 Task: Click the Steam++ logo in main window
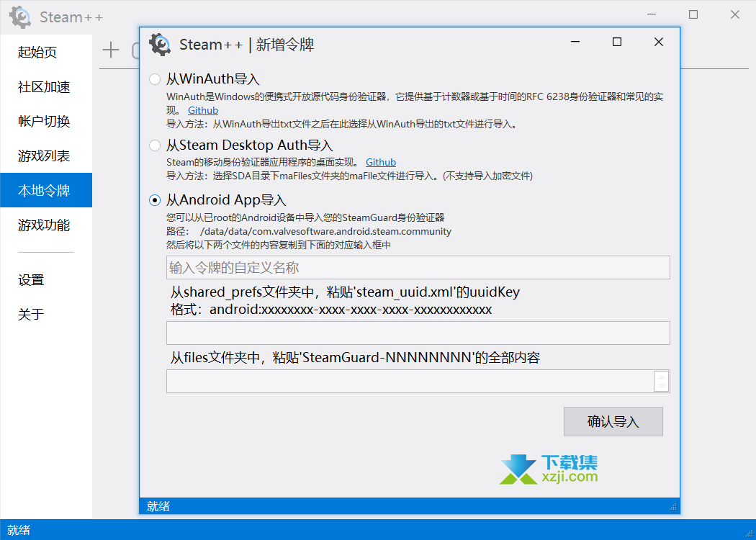(20, 17)
